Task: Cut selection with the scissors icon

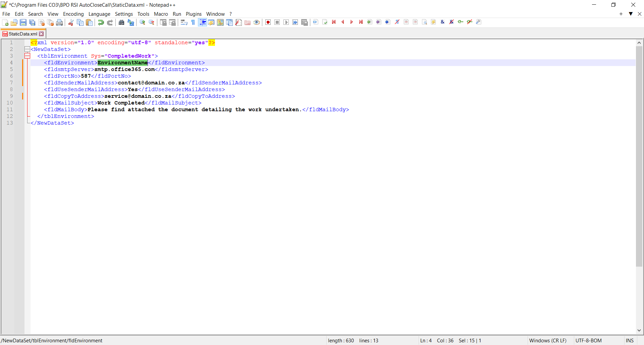Action: [x=71, y=22]
